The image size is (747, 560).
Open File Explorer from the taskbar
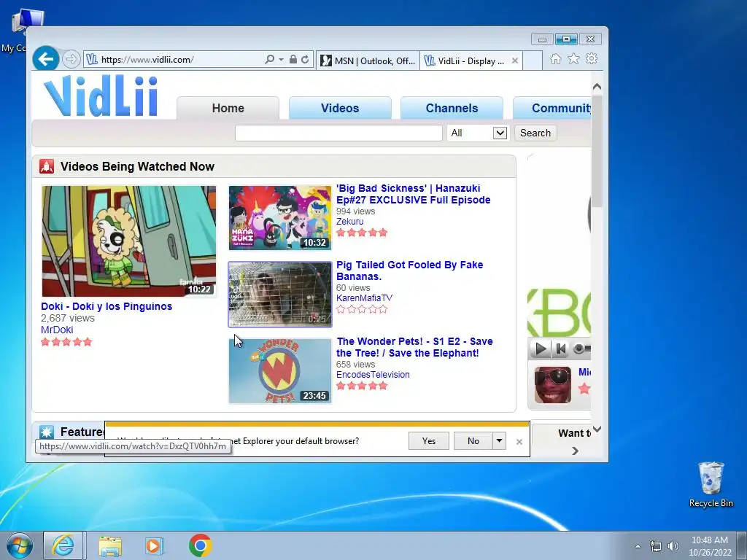pyautogui.click(x=110, y=545)
